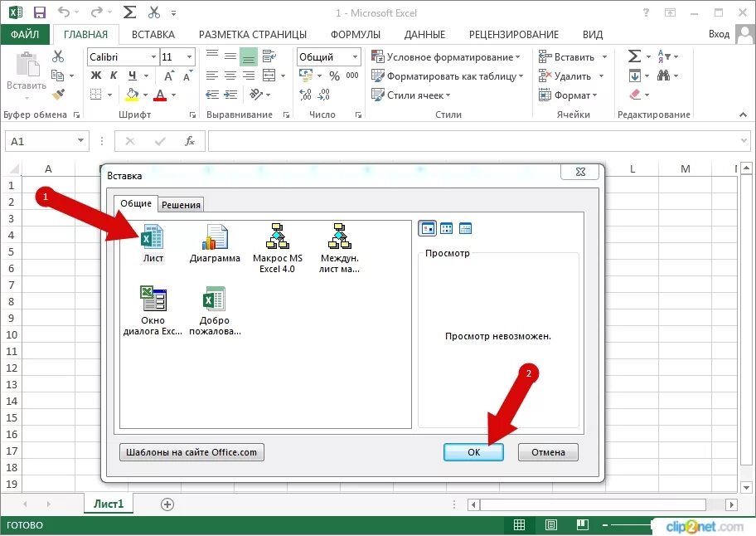
Task: Open fill color yellow swatch
Action: pyautogui.click(x=132, y=95)
